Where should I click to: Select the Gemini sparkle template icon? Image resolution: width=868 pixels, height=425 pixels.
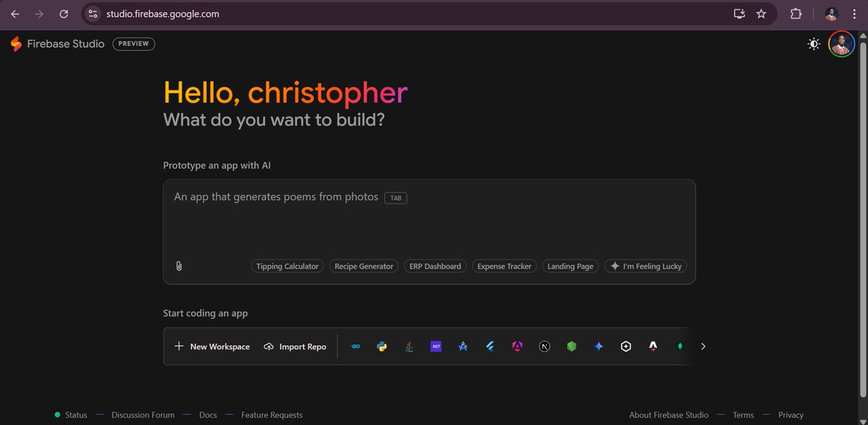click(x=599, y=346)
